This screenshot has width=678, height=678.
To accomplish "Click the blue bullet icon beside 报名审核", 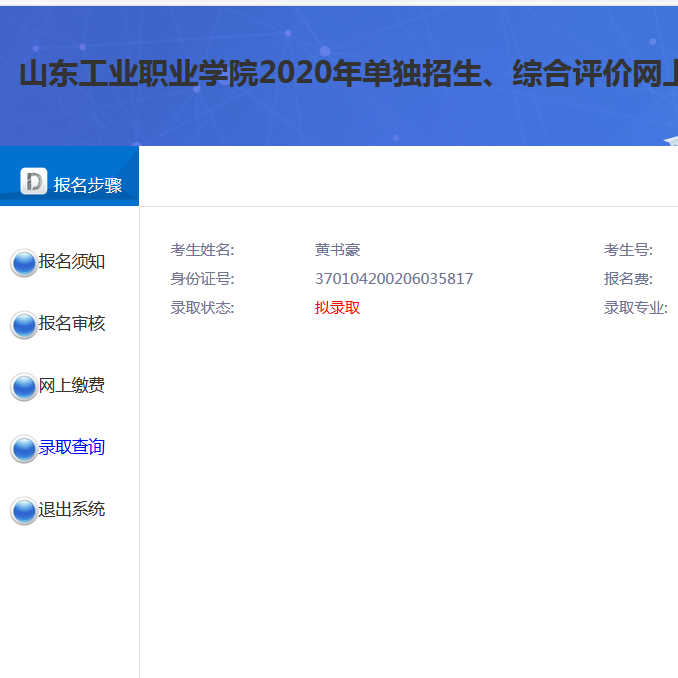I will pyautogui.click(x=24, y=324).
